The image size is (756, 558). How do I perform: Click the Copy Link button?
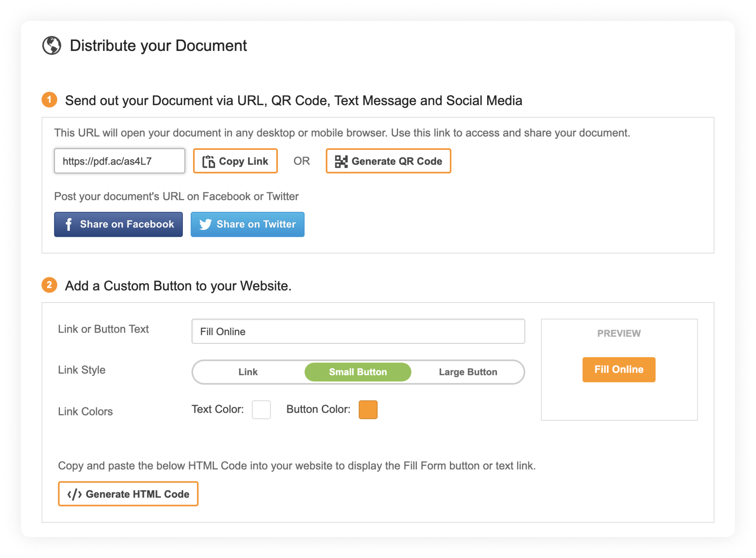coord(235,161)
